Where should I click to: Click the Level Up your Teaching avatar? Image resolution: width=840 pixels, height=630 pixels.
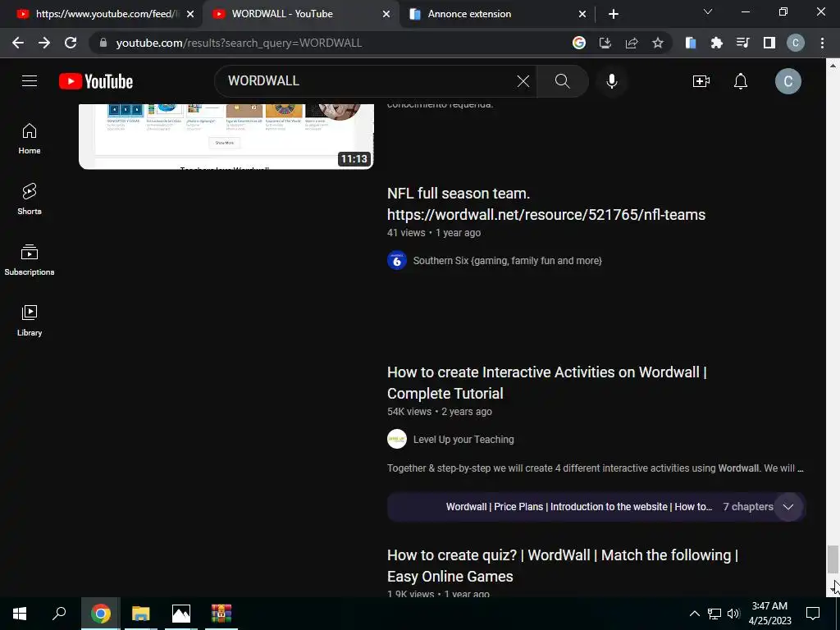tap(397, 440)
